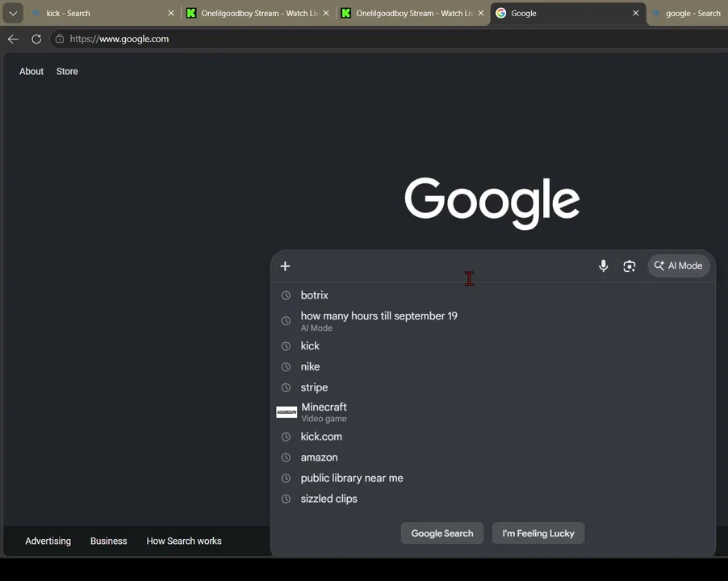Click clock icon beside public library

pyautogui.click(x=286, y=478)
